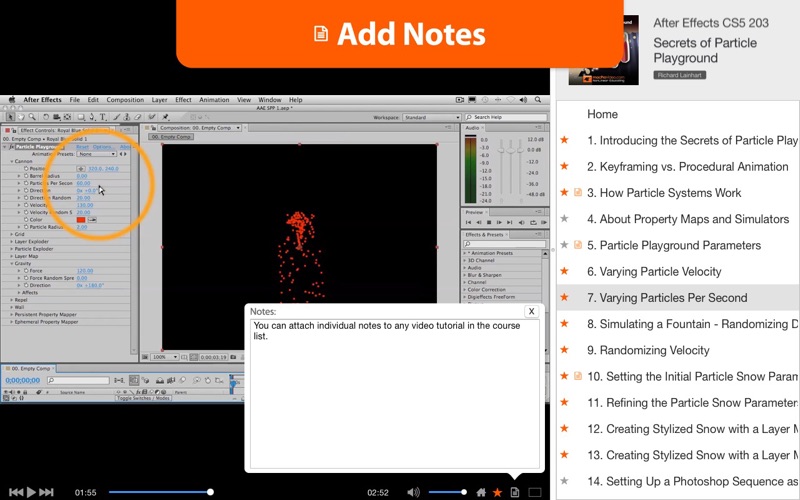This screenshot has height=500, width=800.
Task: Mute the player using speaker icon
Action: (x=413, y=492)
